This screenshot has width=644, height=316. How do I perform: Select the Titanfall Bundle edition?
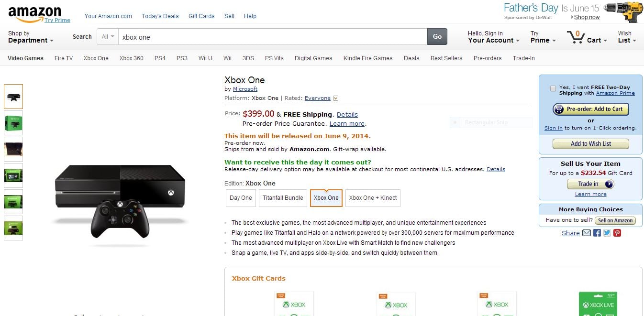tap(283, 198)
